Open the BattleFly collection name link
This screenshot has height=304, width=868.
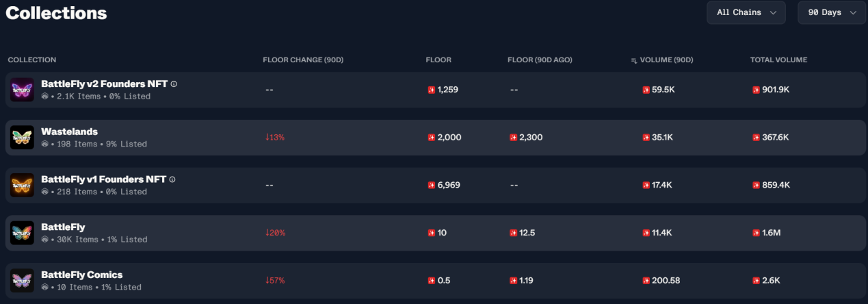63,227
